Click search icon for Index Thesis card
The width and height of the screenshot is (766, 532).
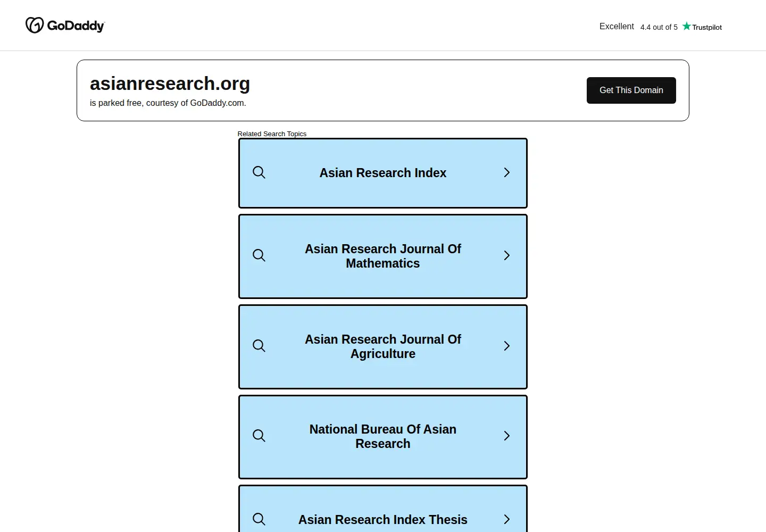click(259, 519)
